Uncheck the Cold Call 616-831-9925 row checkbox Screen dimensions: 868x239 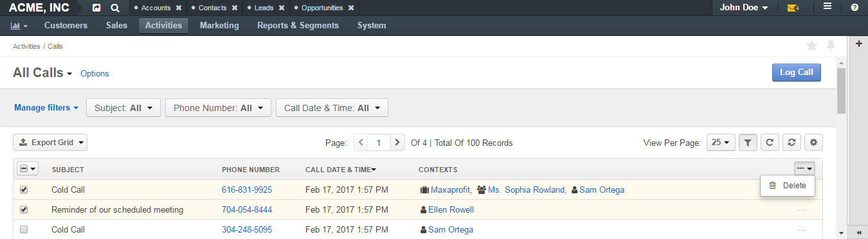pyautogui.click(x=24, y=190)
